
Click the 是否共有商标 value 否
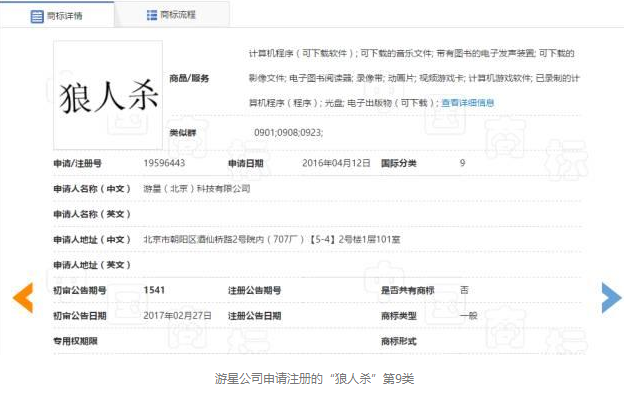click(x=464, y=290)
